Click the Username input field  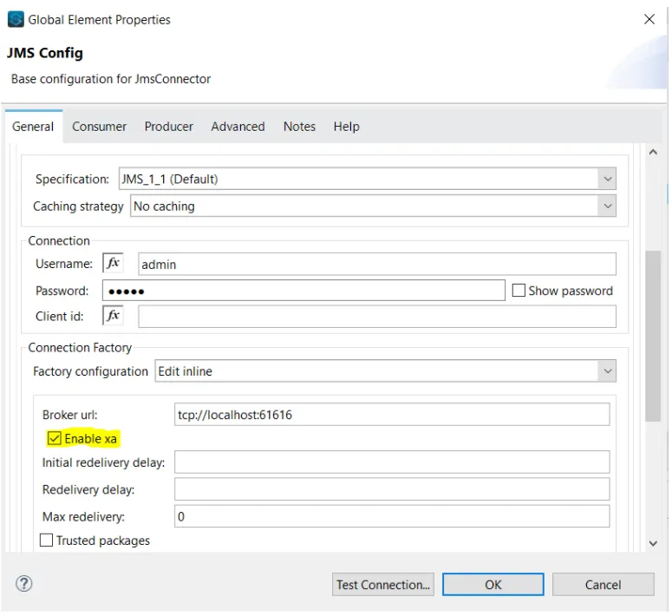click(377, 264)
